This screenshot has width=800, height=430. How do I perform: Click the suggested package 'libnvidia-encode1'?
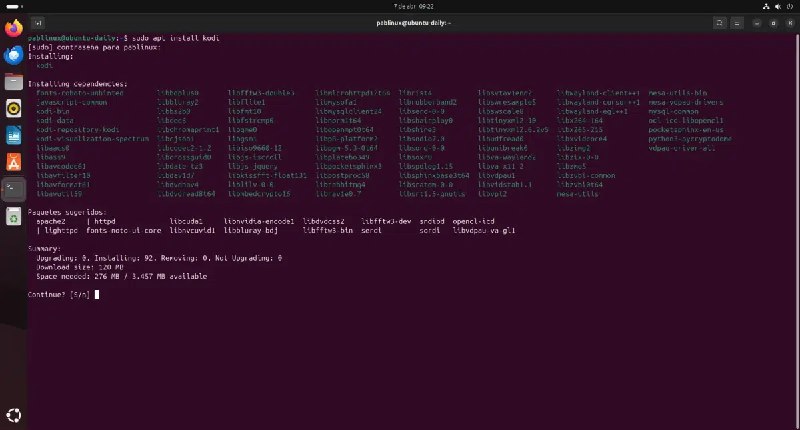point(259,221)
